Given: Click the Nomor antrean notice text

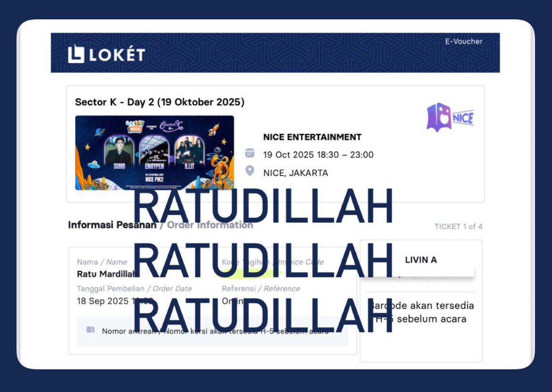Looking at the screenshot, I should click(215, 331).
